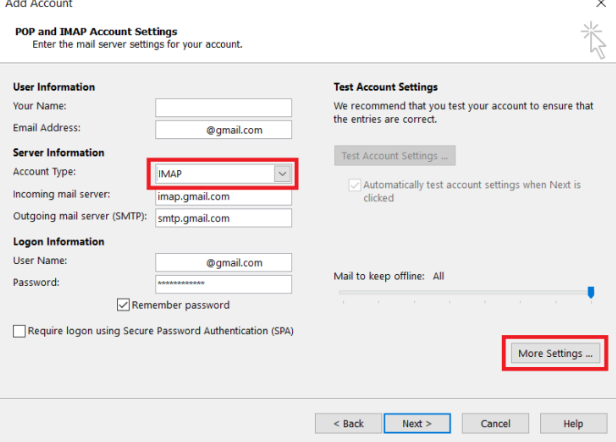616x442 pixels.
Task: Select the Incoming mail server field
Action: click(223, 197)
